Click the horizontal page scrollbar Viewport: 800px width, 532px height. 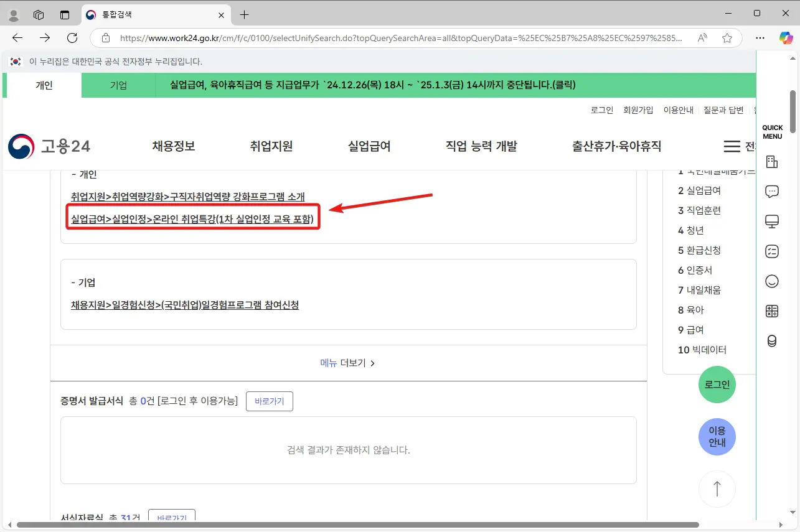[358, 525]
